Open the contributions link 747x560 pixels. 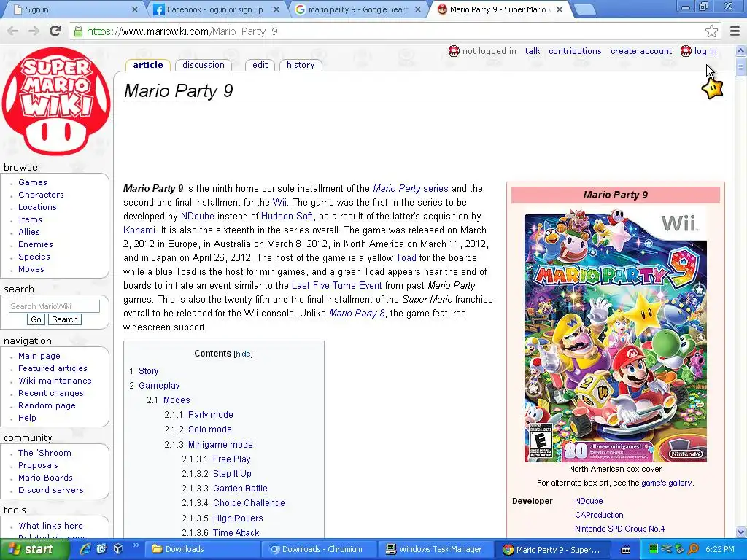(575, 51)
